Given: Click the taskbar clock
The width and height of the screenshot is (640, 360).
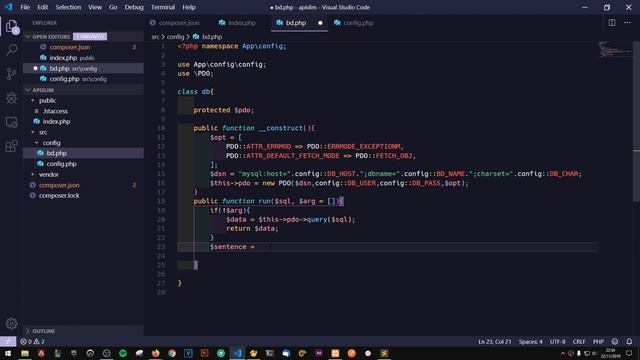Looking at the screenshot, I should pos(611,353).
